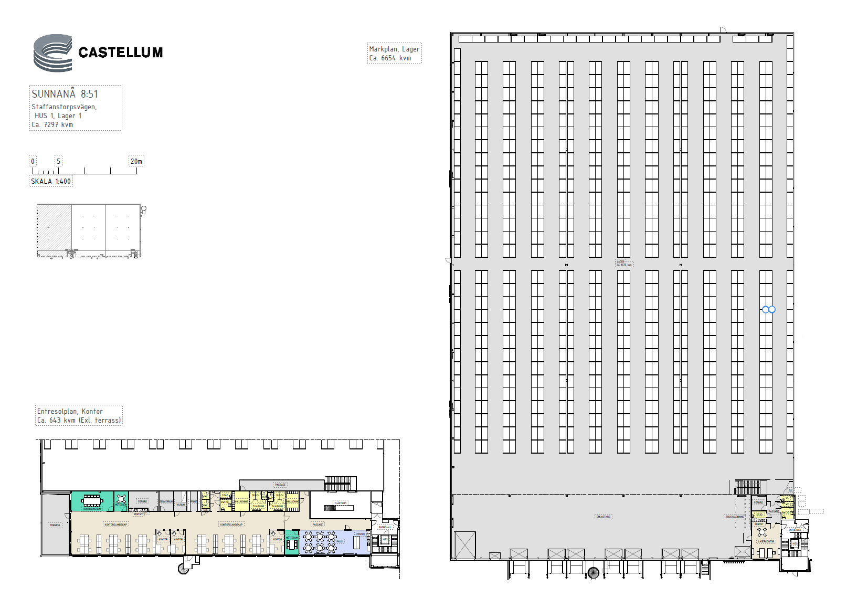Screen dimensions: 868x608
Task: Click the Omlastning label in the warehouse
Action: (x=603, y=517)
